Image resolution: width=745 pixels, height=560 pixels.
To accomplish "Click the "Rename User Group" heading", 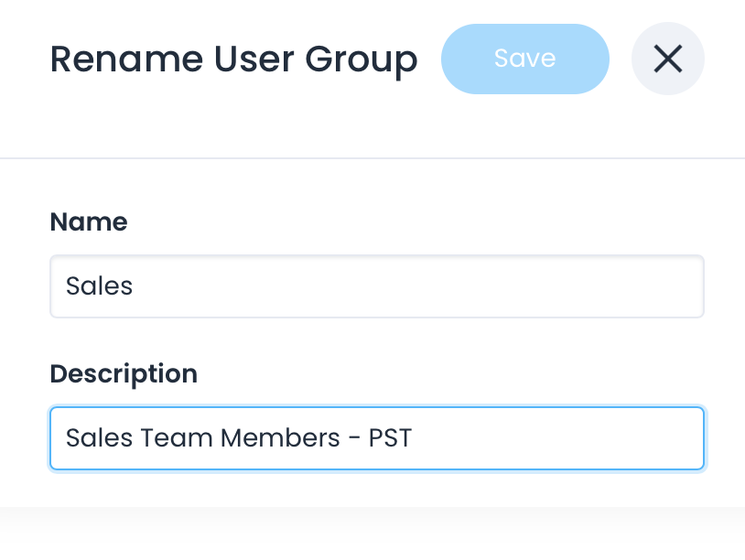I will click(233, 59).
